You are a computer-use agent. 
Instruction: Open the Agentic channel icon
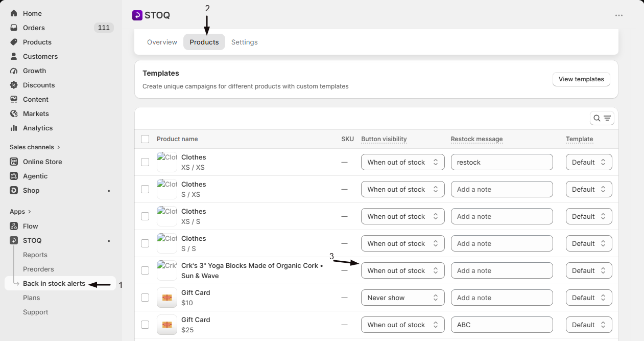click(x=14, y=176)
